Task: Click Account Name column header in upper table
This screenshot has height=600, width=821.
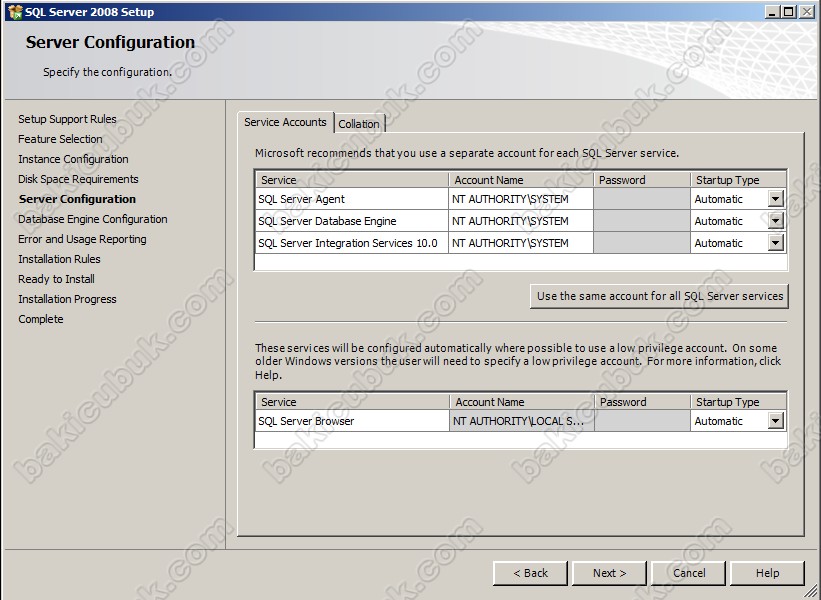Action: pyautogui.click(x=521, y=180)
